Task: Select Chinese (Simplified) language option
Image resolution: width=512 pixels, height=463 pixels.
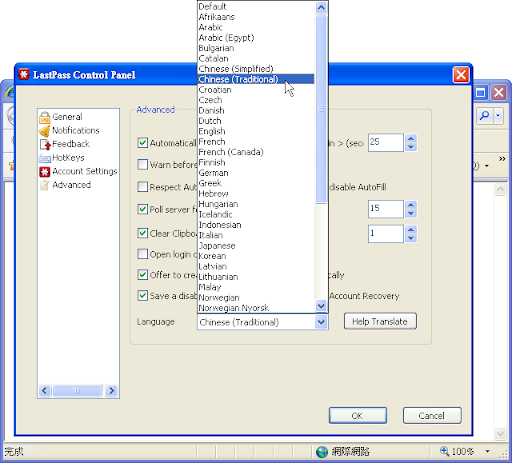Action: pyautogui.click(x=256, y=69)
